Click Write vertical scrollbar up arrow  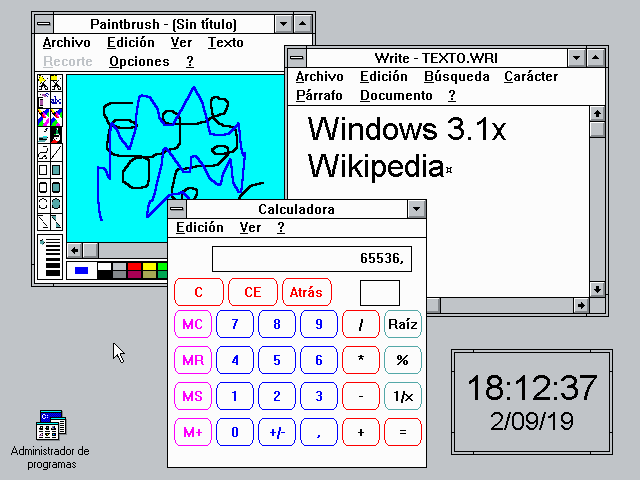point(597,113)
